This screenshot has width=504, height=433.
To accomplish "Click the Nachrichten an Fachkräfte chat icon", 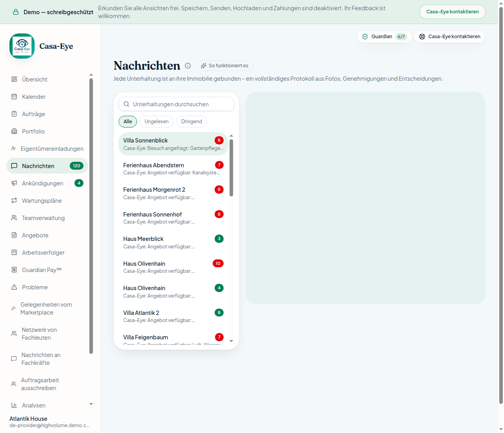I will point(14,359).
